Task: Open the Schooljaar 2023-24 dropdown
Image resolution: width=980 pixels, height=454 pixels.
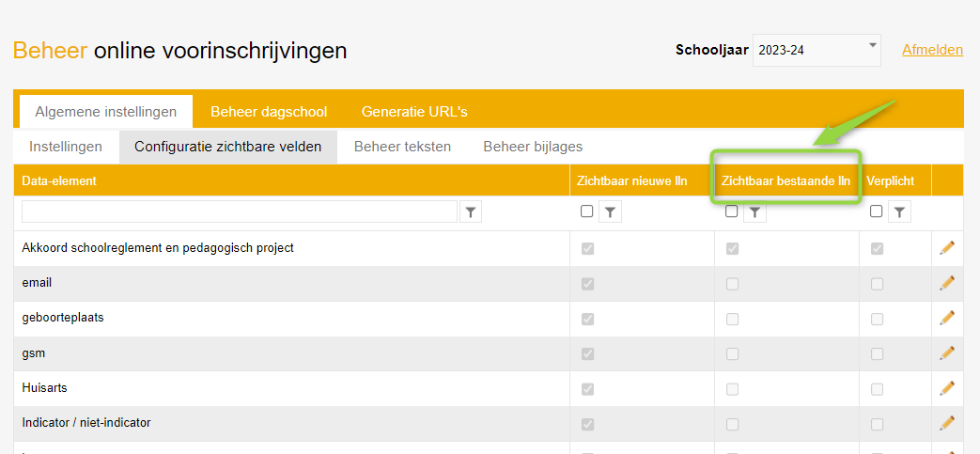Action: pyautogui.click(x=816, y=50)
